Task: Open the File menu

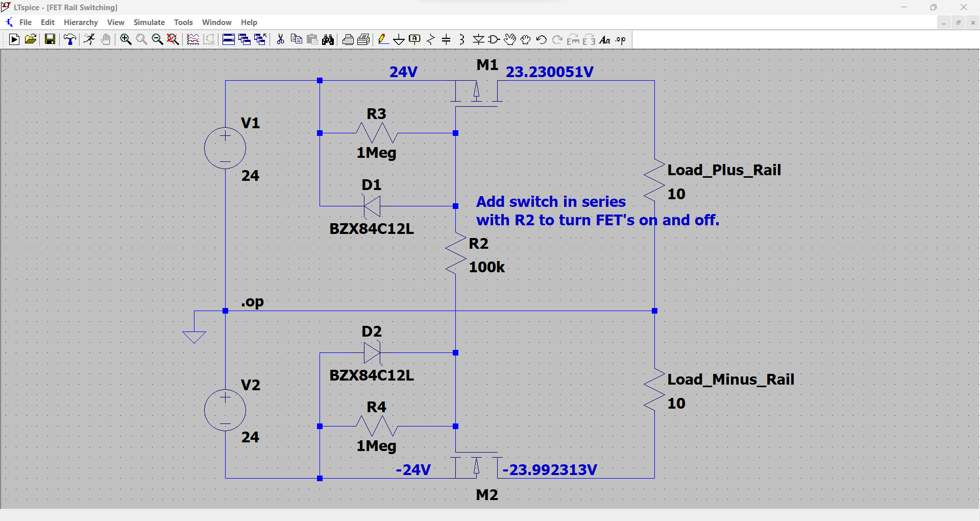Action: 26,22
